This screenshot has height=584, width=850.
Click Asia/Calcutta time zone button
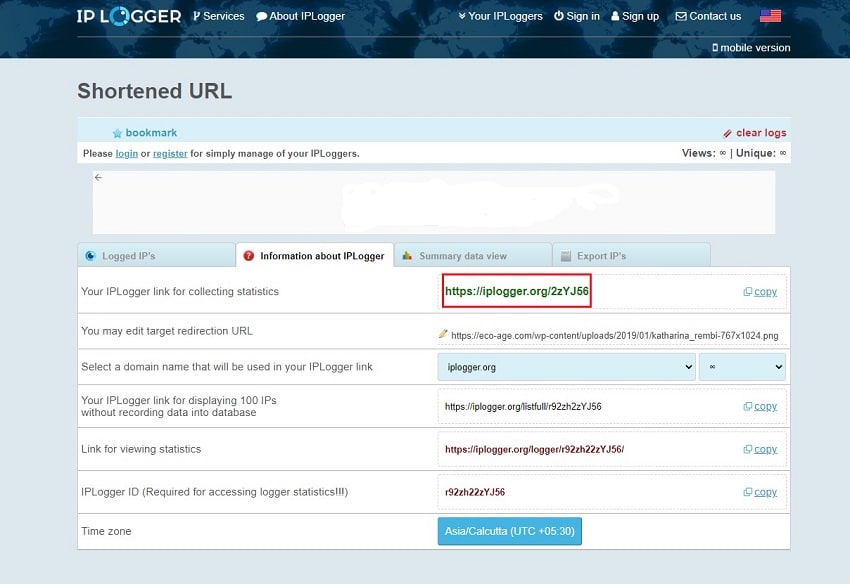(510, 531)
